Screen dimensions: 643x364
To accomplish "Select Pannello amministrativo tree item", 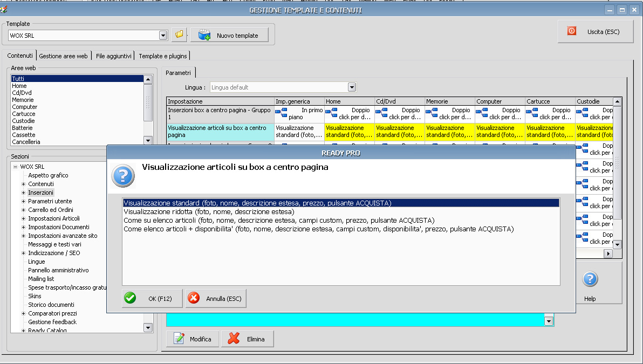I will (58, 270).
